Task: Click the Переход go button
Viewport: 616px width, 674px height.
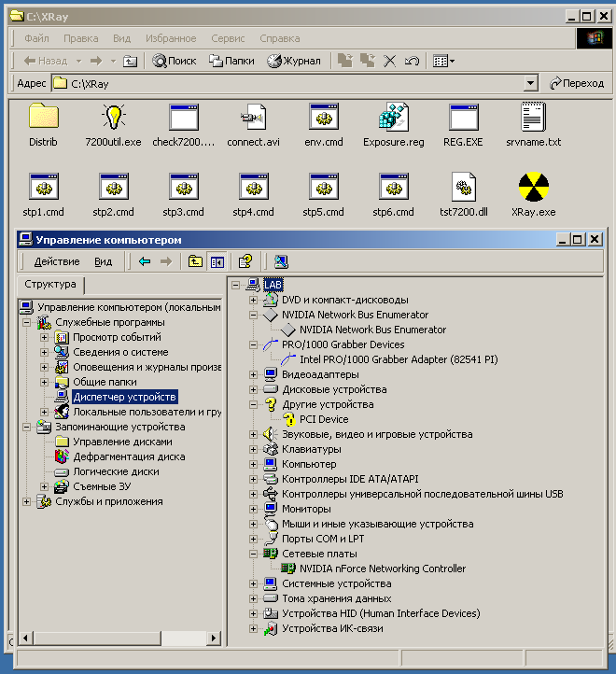Action: tap(576, 83)
